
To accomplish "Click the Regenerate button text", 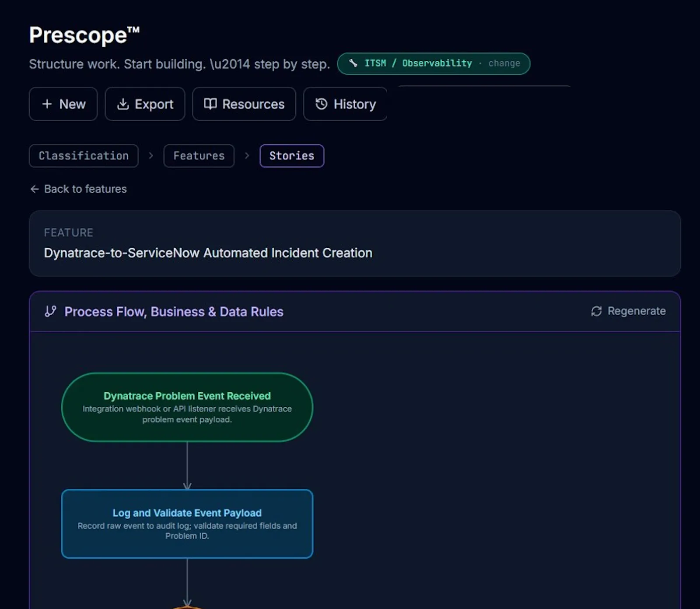I will click(x=637, y=311).
